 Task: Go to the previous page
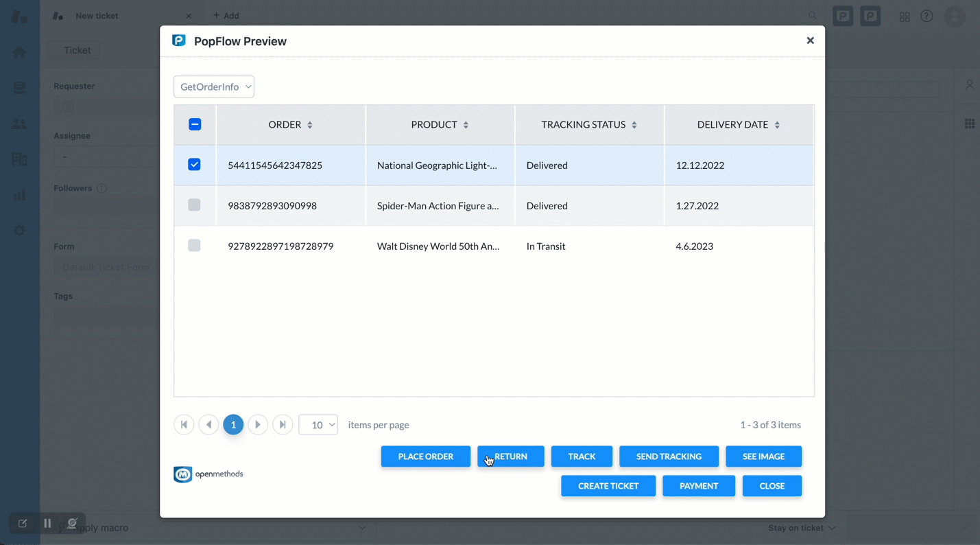[x=208, y=425]
